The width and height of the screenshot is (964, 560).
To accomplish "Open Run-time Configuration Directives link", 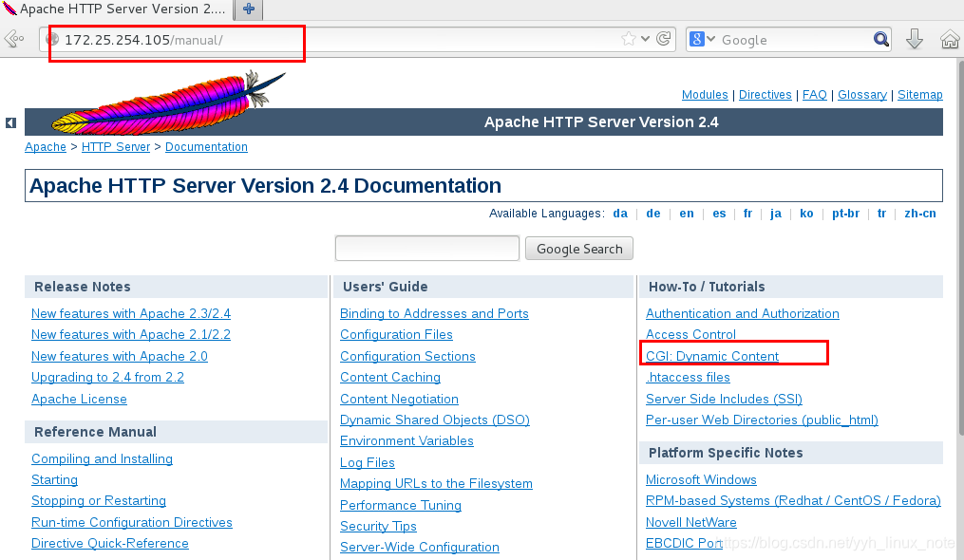I will coord(132,522).
